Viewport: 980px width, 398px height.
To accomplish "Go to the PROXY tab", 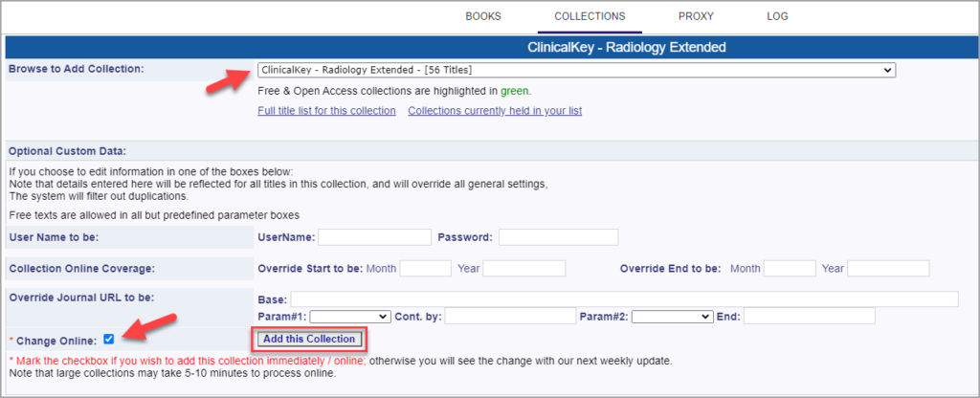I will click(x=696, y=16).
